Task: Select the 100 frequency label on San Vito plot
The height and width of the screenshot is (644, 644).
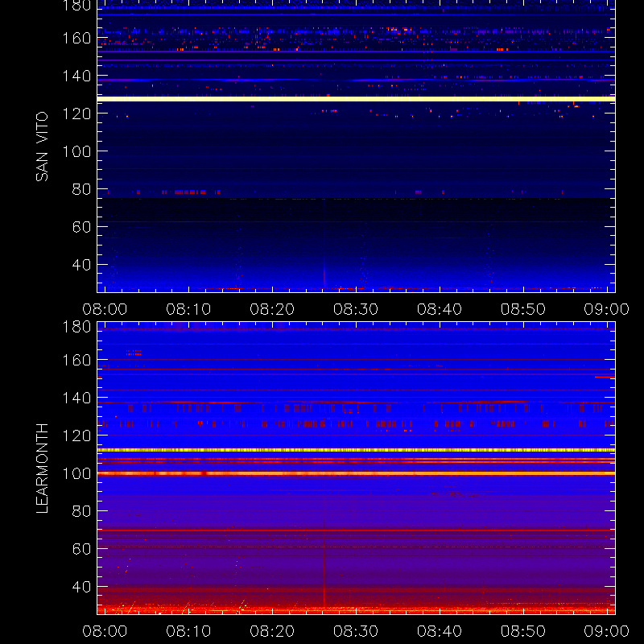Action: pyautogui.click(x=76, y=151)
